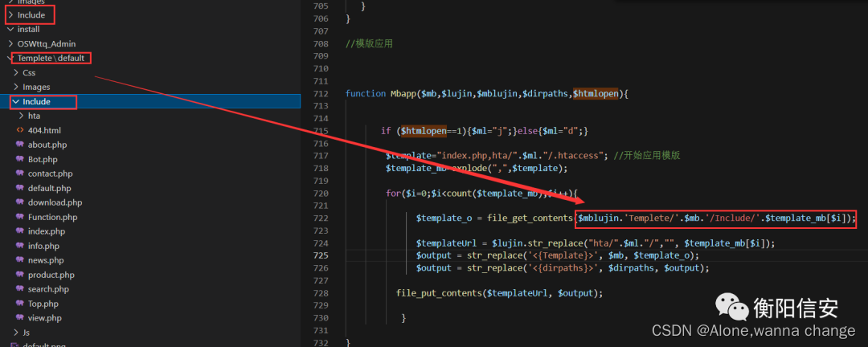Click the product.php file icon

coord(20,275)
